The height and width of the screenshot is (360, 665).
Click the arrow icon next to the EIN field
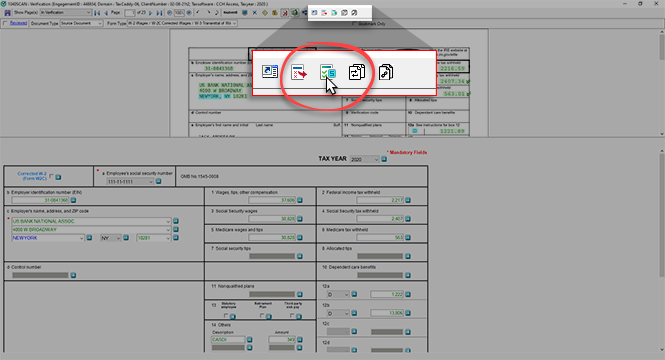coord(73,200)
